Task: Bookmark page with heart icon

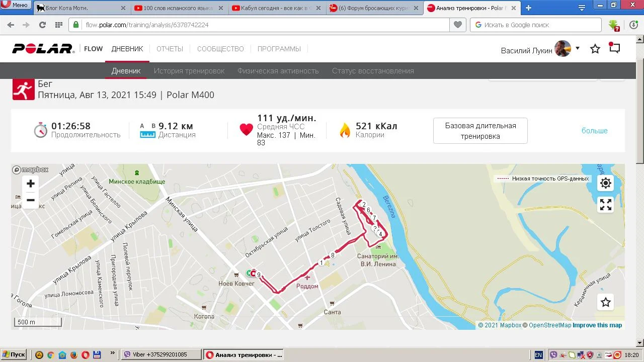Action: point(457,25)
